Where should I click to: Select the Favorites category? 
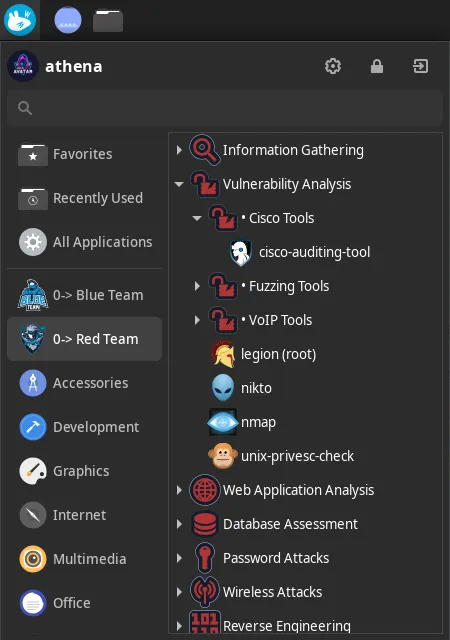85,154
